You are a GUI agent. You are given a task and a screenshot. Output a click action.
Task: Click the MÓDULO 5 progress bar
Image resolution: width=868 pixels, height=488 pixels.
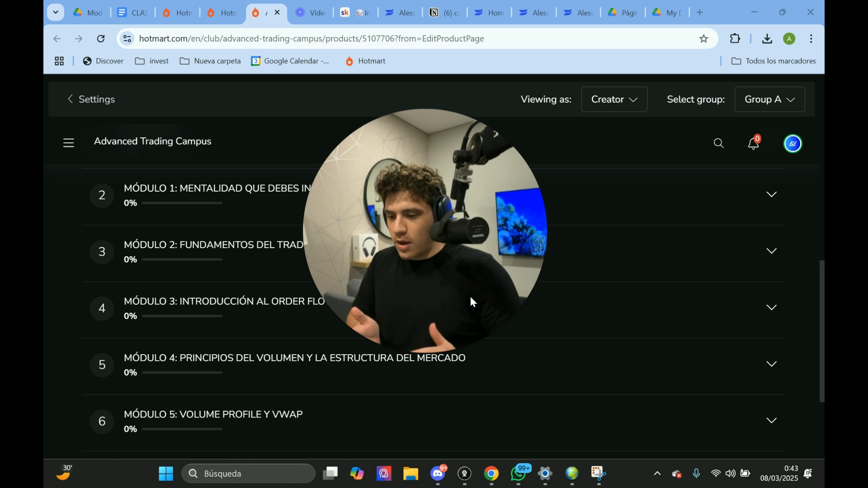coord(183,429)
